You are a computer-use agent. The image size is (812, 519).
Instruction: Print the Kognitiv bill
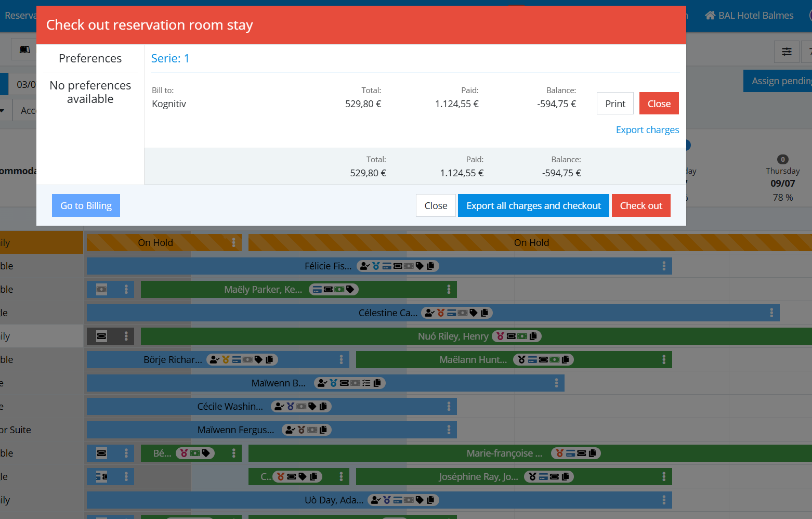[615, 103]
